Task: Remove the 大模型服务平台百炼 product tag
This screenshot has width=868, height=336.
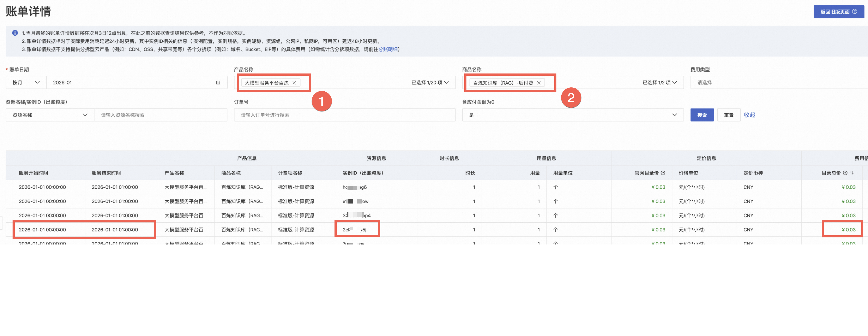Action: pyautogui.click(x=294, y=83)
